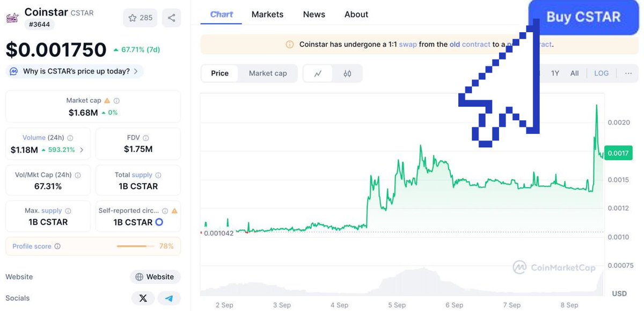The image size is (644, 311).
Task: Switch to Markets tab
Action: click(267, 15)
